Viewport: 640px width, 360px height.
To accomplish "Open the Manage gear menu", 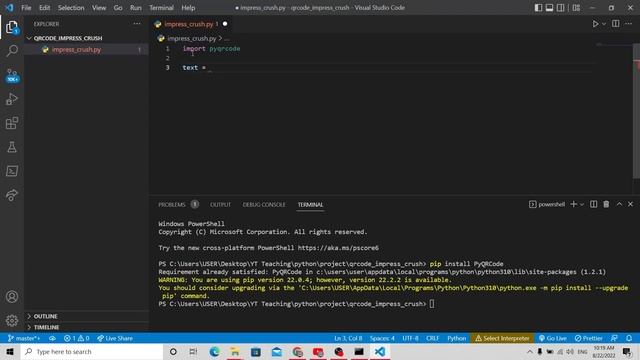I will pyautogui.click(x=12, y=320).
